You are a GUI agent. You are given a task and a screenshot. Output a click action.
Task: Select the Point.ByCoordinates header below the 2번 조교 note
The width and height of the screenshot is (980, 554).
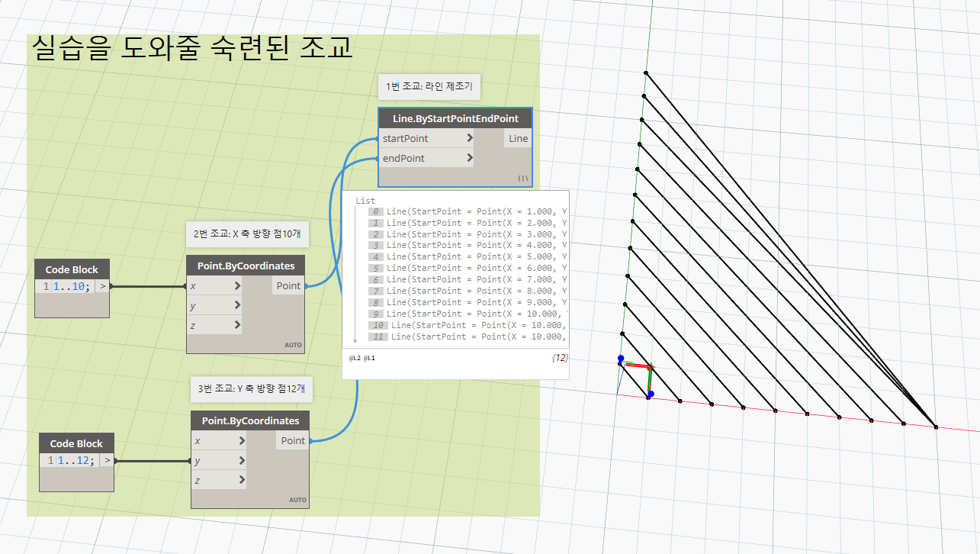[x=246, y=266]
